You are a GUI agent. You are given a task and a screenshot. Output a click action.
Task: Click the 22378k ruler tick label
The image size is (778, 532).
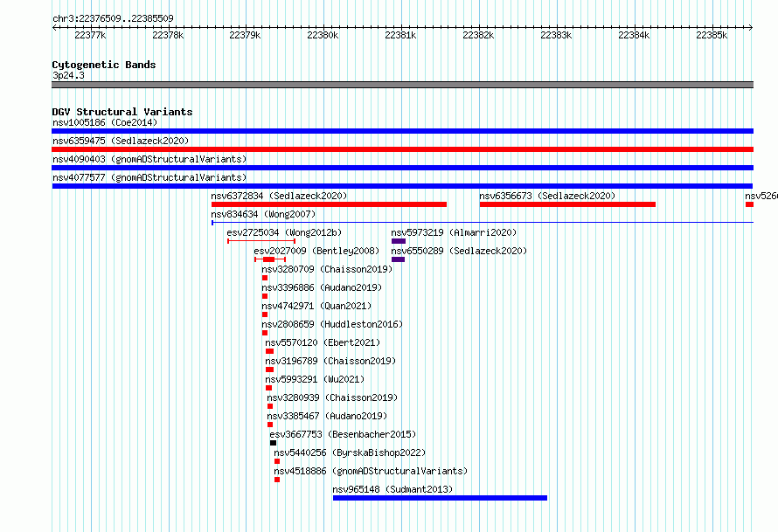pyautogui.click(x=168, y=35)
